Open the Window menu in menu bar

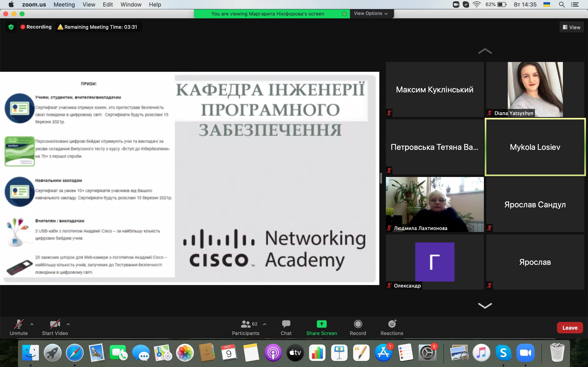pos(131,5)
